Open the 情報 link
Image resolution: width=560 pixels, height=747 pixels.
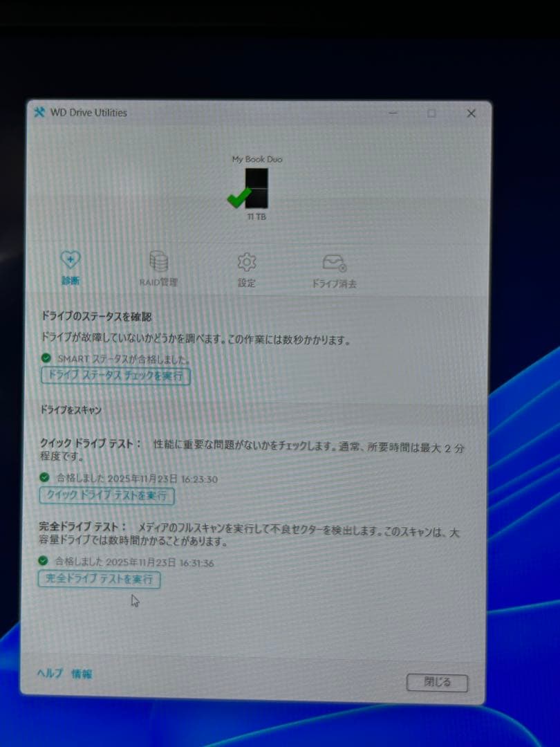coord(82,673)
